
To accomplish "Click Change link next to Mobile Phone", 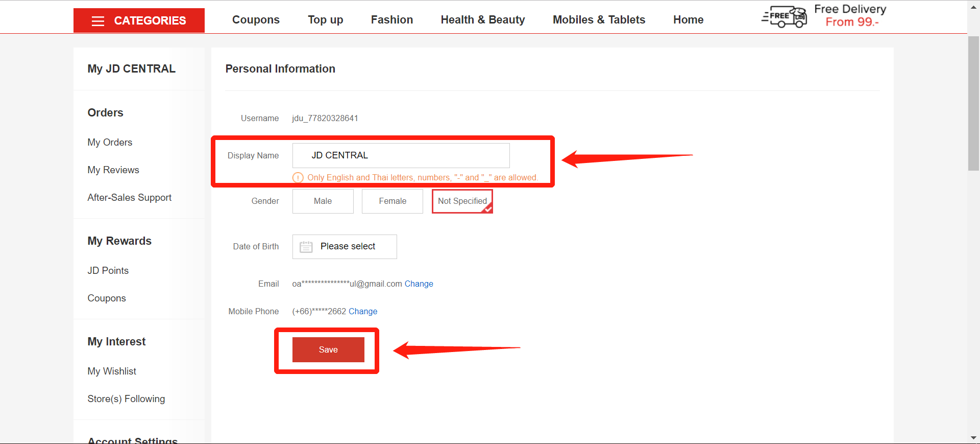I will click(363, 312).
